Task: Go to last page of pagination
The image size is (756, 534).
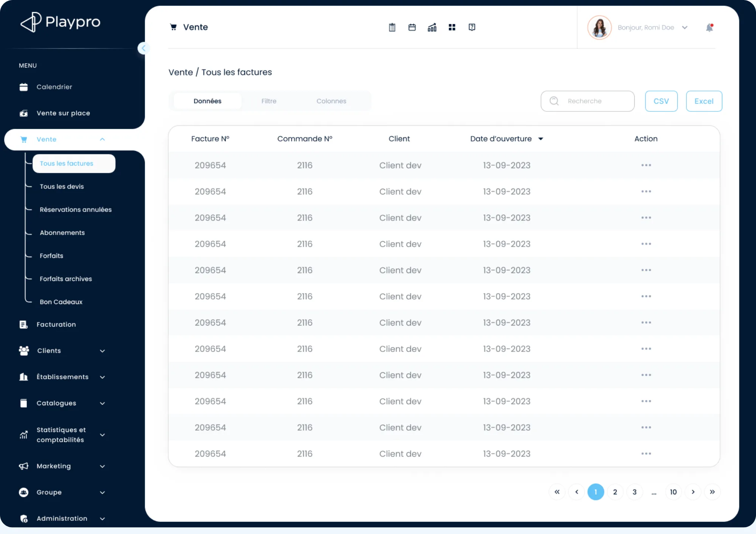Action: (x=712, y=492)
